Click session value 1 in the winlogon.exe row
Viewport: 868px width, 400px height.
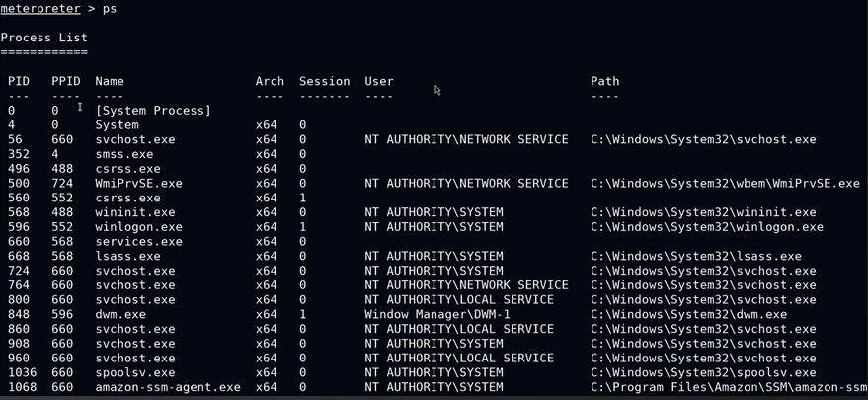[x=303, y=226]
